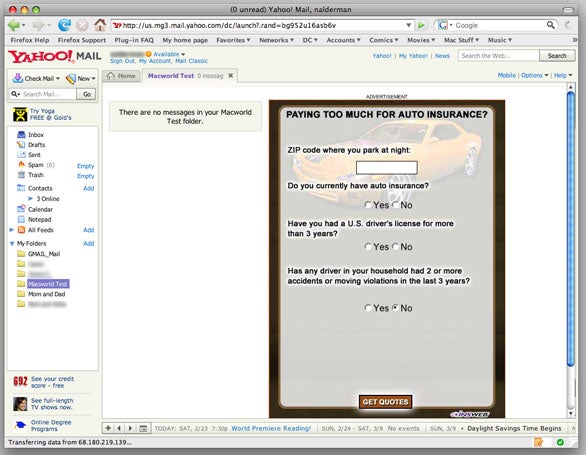Click the ZIP code input field

pos(386,167)
